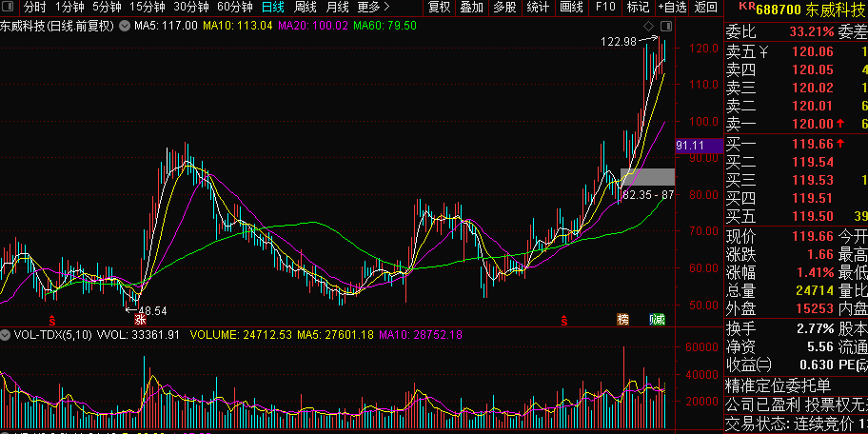The image size is (868, 434).
Task: Switch to the 分时 view tab
Action: (34, 8)
